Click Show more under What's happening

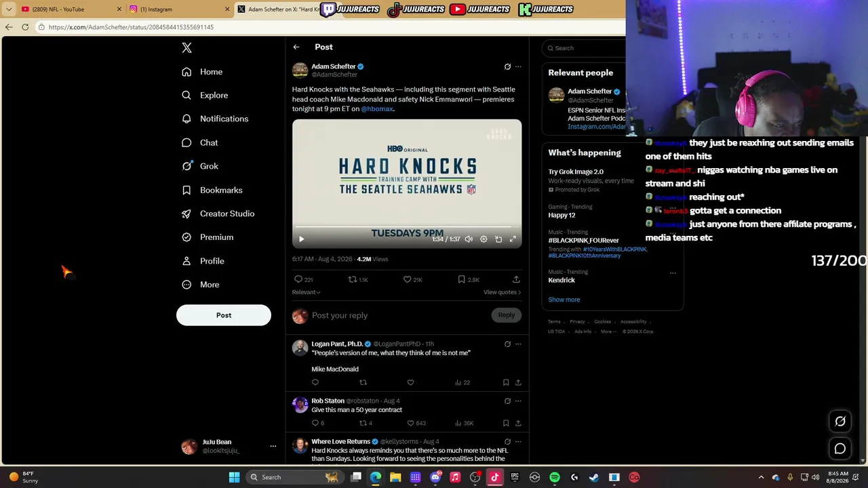pyautogui.click(x=564, y=300)
